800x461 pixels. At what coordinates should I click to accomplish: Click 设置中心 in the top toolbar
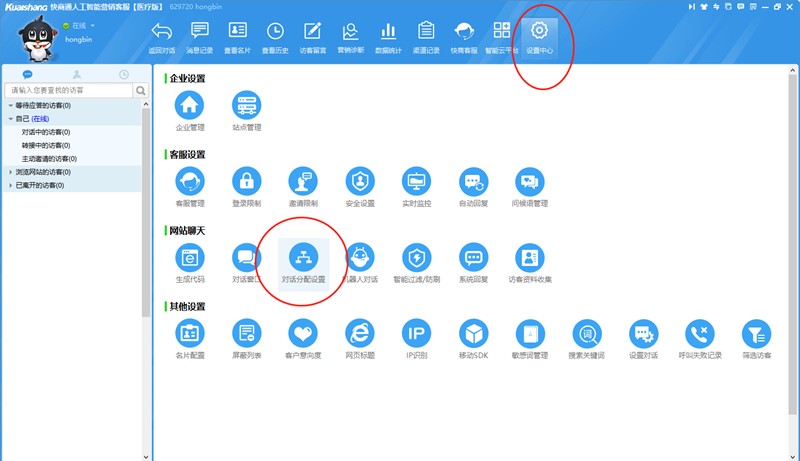tap(540, 36)
